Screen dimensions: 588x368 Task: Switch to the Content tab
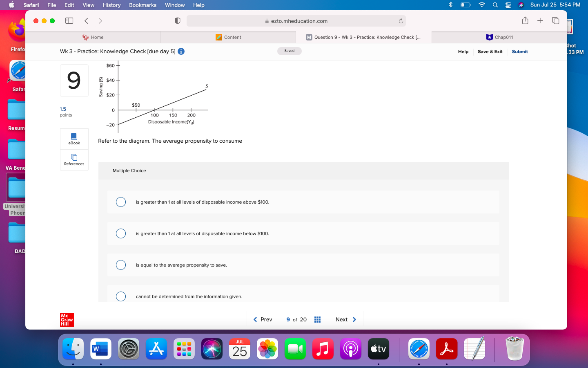click(x=229, y=37)
